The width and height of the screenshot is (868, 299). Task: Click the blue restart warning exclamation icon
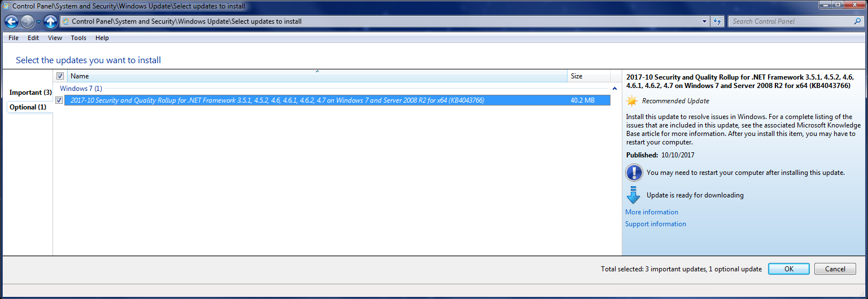tap(634, 173)
